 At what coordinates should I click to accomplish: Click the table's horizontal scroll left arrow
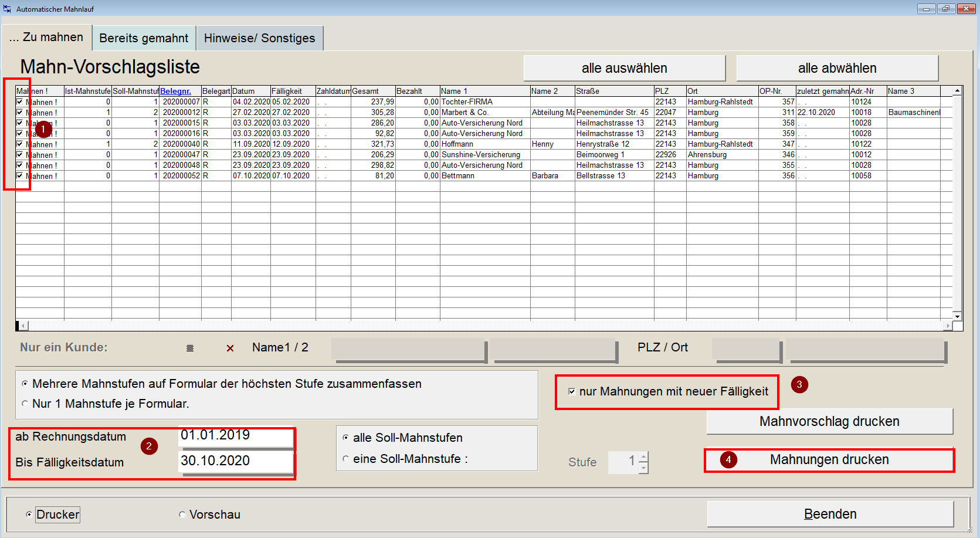point(23,326)
